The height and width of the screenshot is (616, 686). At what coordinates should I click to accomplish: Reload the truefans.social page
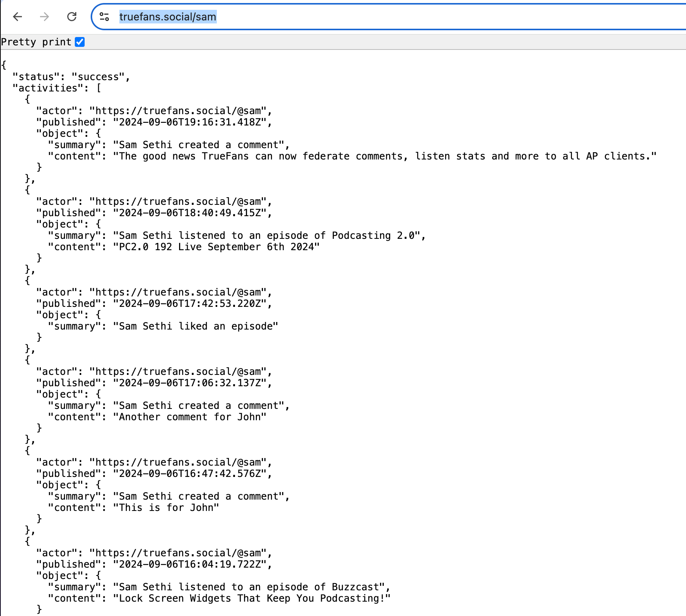coord(72,17)
